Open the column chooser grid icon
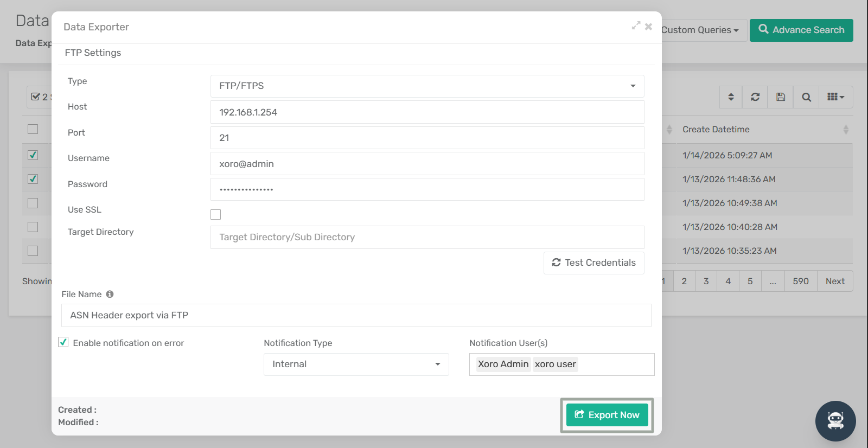Viewport: 868px width, 448px height. pyautogui.click(x=835, y=97)
